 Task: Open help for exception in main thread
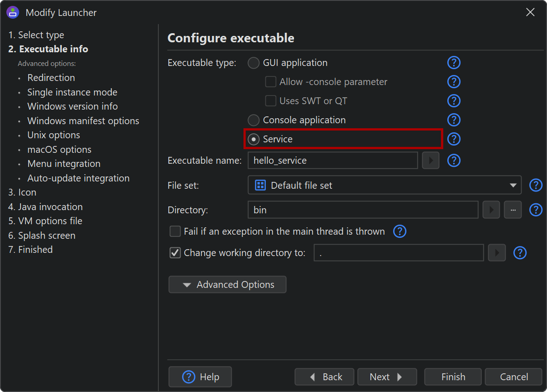coord(400,231)
